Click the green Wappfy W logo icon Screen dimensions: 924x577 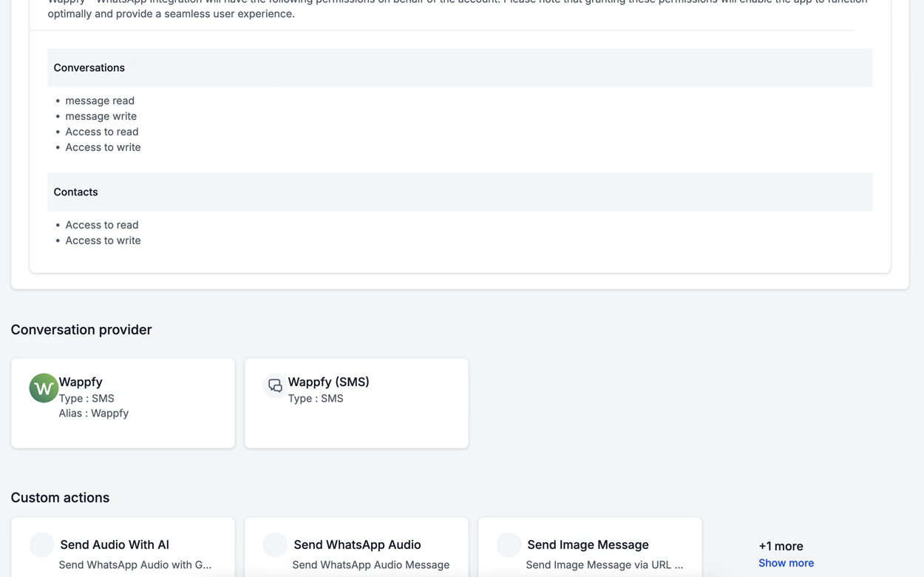(x=44, y=388)
